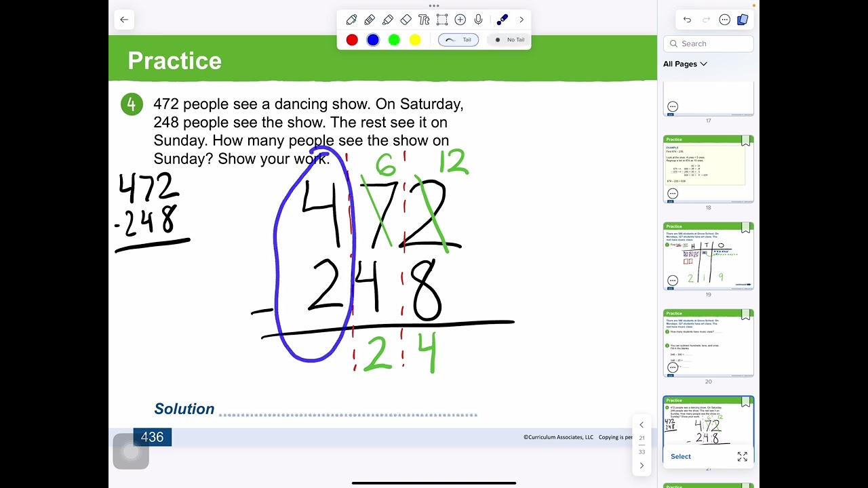
Task: Toggle the pages sidebar panel
Action: [743, 20]
